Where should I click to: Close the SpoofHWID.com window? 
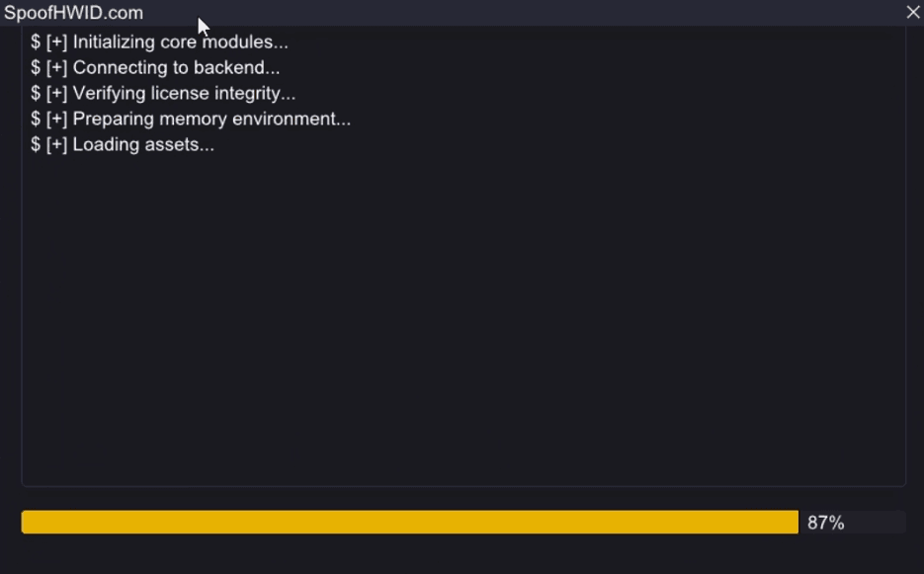(x=913, y=13)
